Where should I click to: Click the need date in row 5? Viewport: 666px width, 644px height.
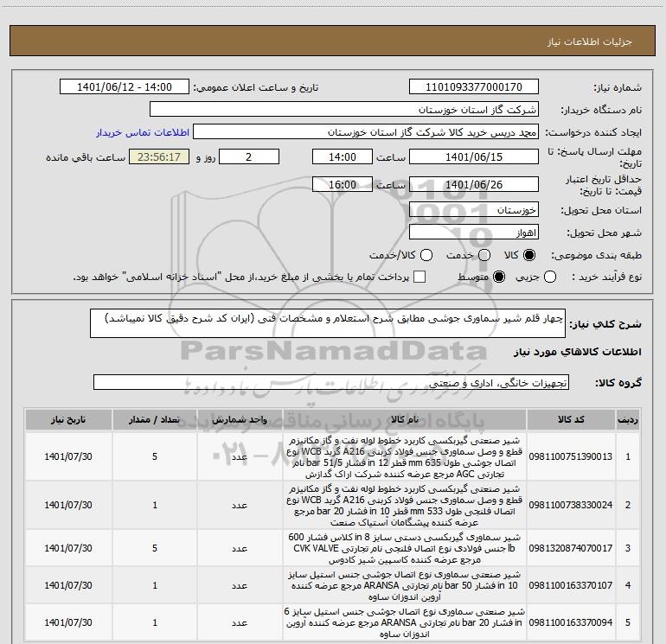click(x=68, y=622)
